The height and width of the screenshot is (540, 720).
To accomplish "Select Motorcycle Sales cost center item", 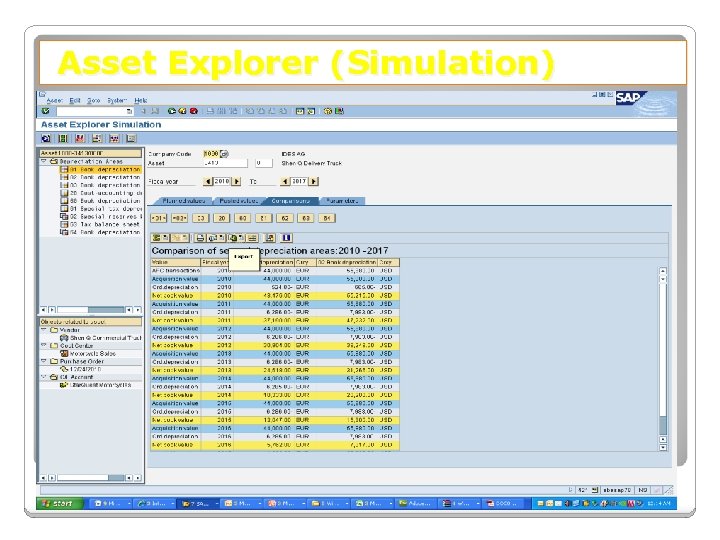I will (88, 354).
